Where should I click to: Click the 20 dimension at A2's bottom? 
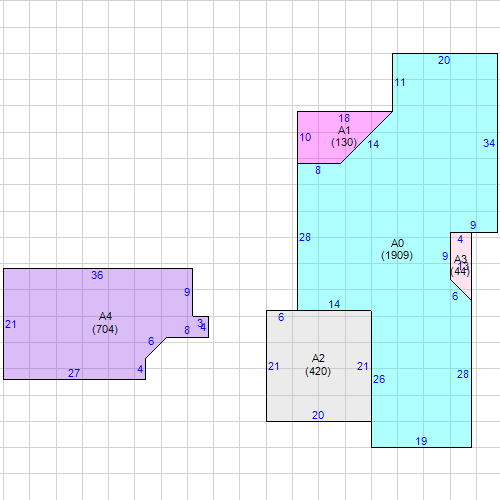coord(318,415)
